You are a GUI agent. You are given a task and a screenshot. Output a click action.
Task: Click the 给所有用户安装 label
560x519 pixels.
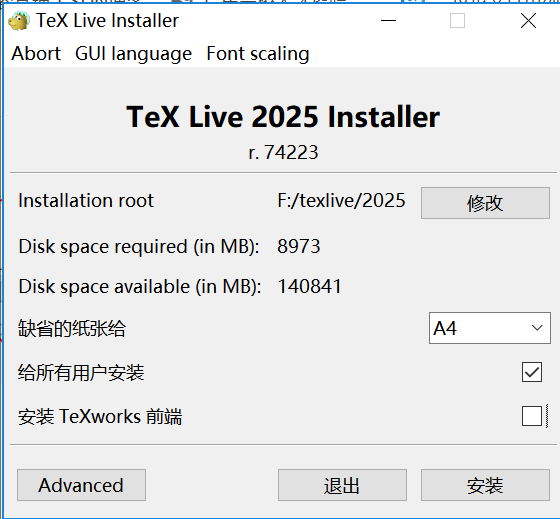coord(81,373)
